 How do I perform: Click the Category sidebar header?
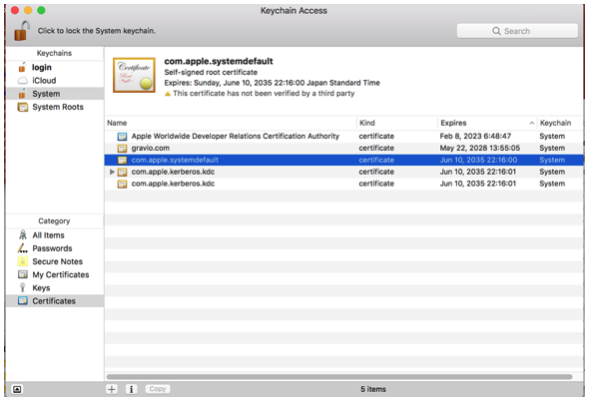(54, 221)
